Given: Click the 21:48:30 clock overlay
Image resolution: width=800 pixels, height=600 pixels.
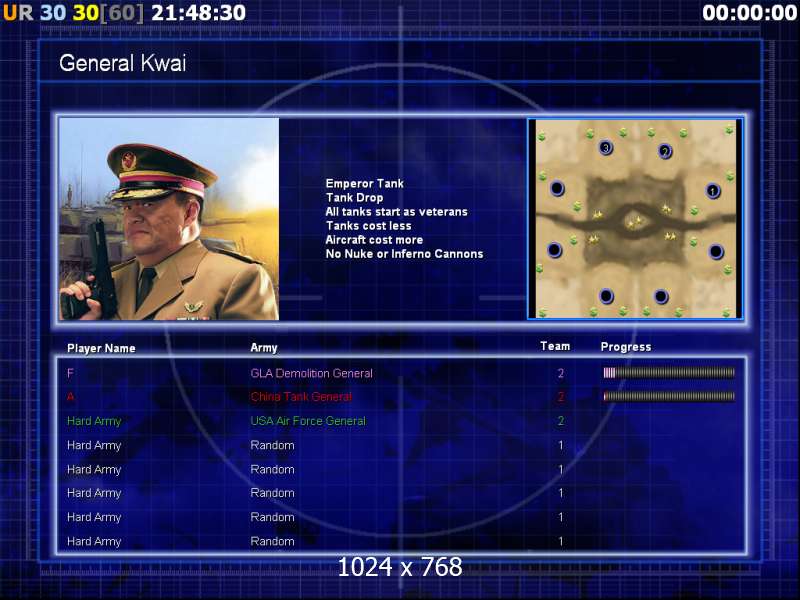Looking at the screenshot, I should point(198,13).
